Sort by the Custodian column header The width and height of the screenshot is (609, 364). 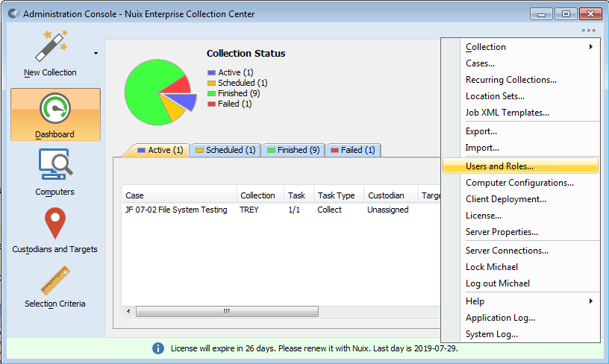(x=390, y=195)
